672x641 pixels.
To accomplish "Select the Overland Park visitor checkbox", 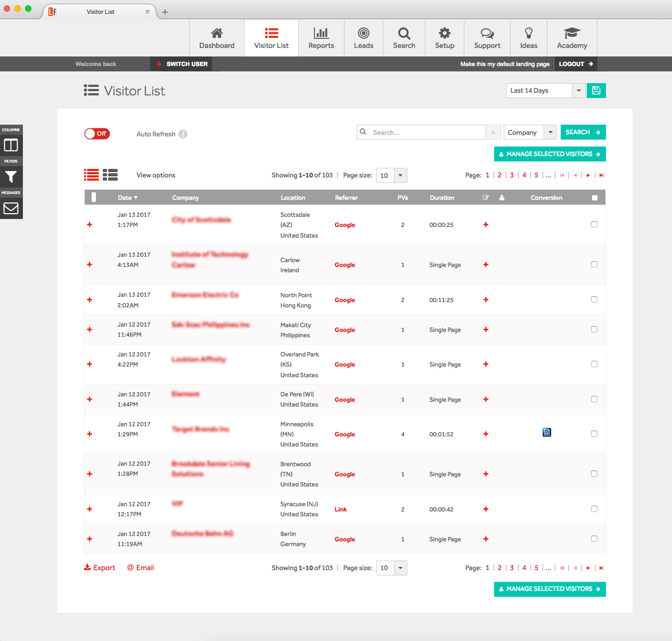I will 594,364.
